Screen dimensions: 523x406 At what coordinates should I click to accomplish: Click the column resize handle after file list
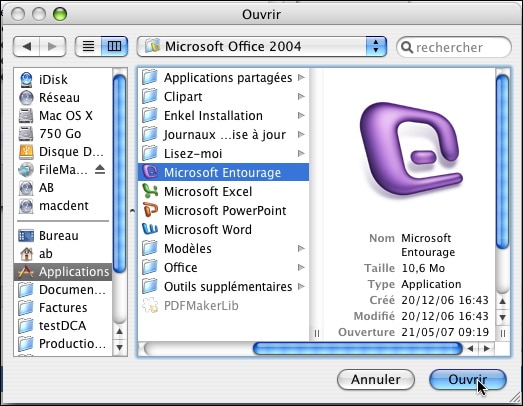pos(317,334)
